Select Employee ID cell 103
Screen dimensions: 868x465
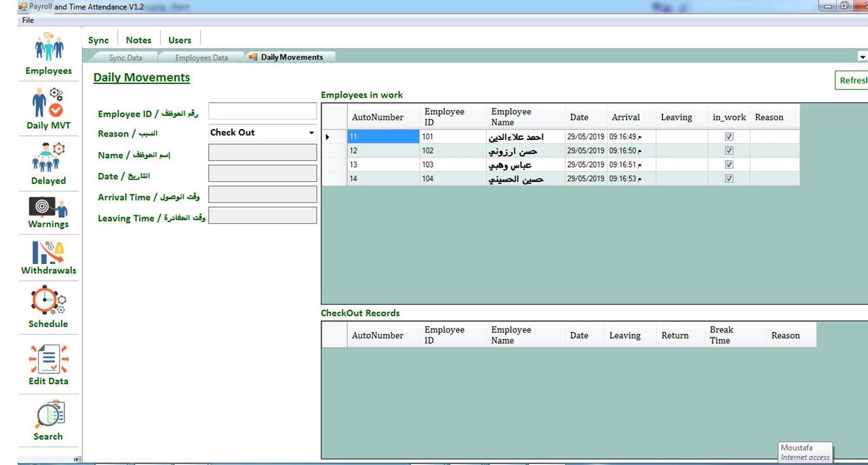coord(453,164)
